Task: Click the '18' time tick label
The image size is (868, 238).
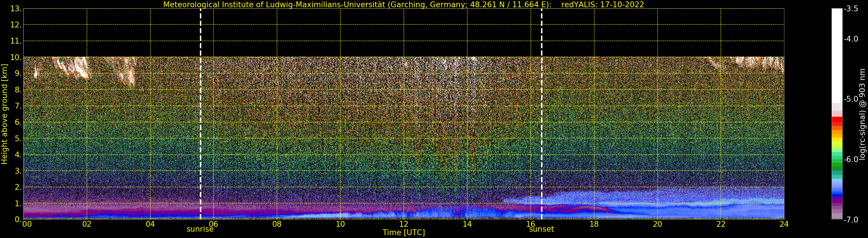Action: [x=594, y=224]
